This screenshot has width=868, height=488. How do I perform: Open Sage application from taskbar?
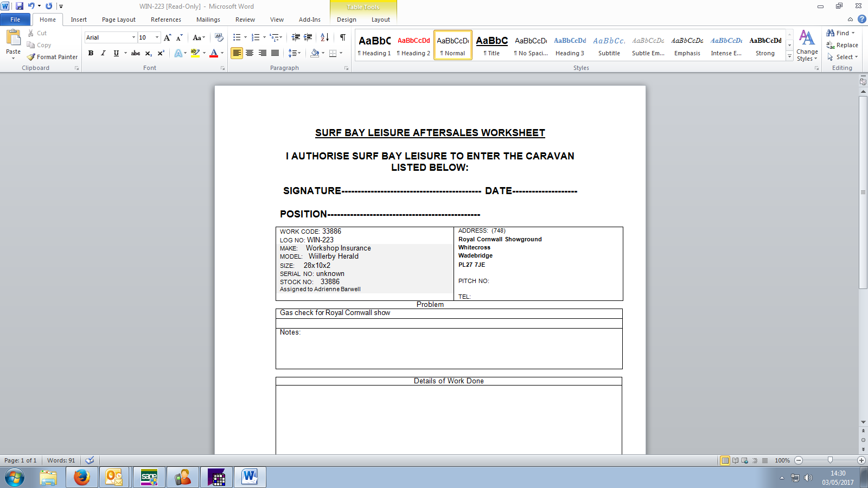149,477
